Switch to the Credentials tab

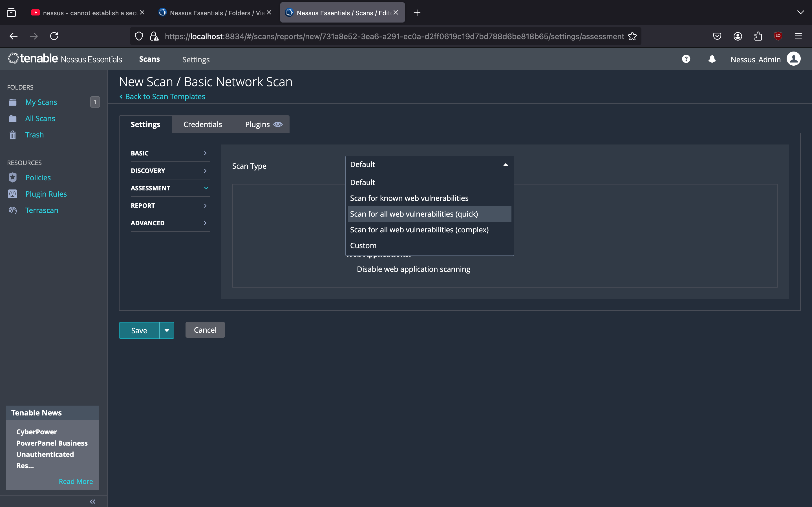(x=203, y=124)
